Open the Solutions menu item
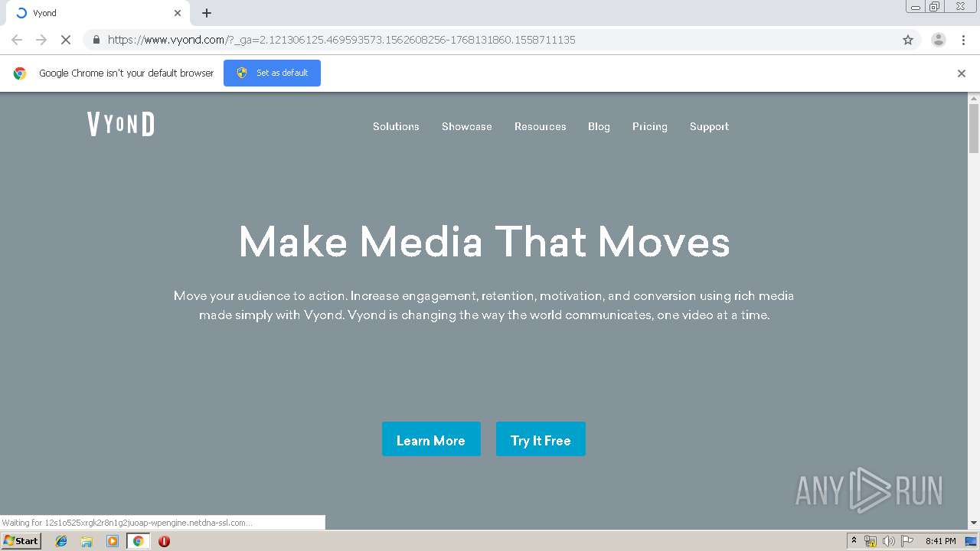Image resolution: width=980 pixels, height=551 pixels. (x=396, y=126)
